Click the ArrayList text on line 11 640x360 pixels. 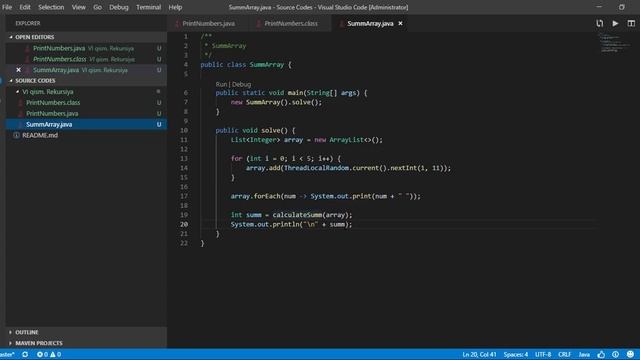[347, 140]
